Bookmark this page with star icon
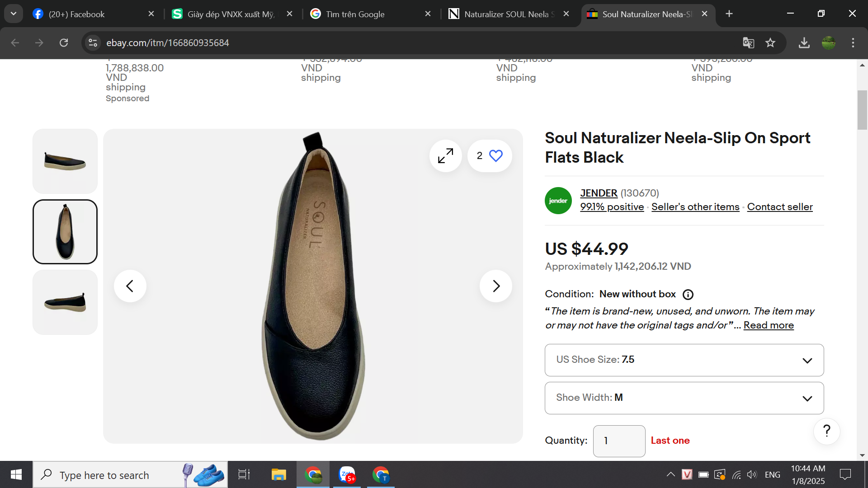 pos(770,43)
